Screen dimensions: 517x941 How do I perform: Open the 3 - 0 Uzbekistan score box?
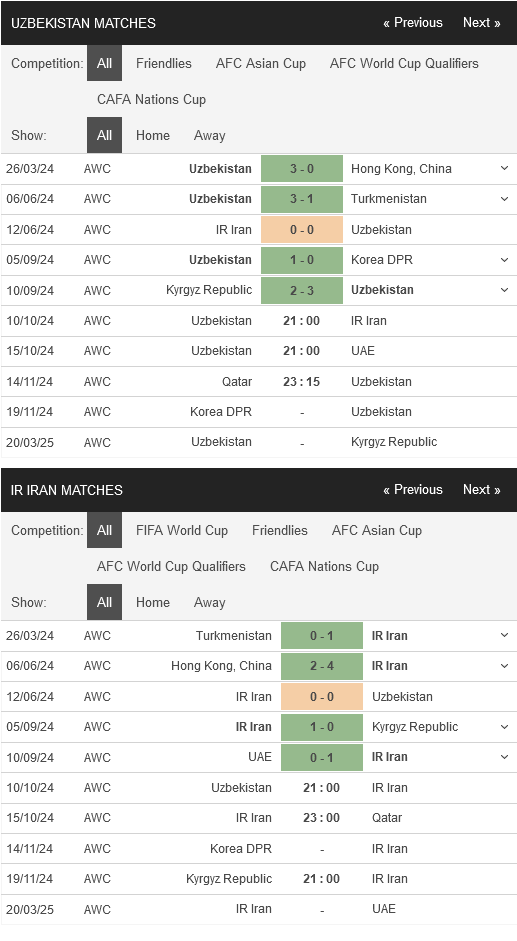click(x=302, y=169)
